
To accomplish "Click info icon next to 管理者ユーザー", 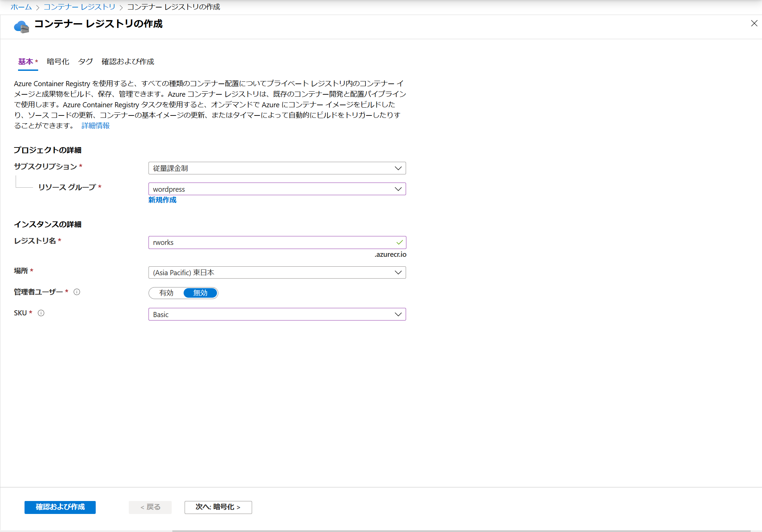I will coord(77,292).
